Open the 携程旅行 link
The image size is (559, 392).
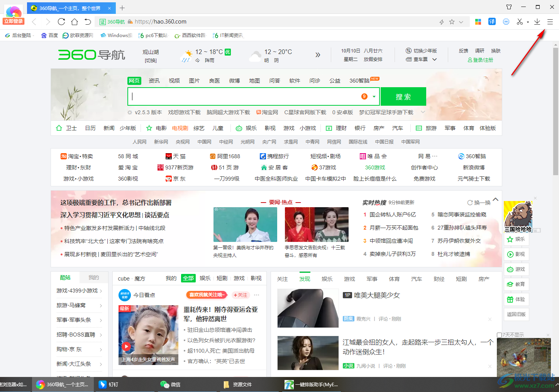pyautogui.click(x=274, y=156)
